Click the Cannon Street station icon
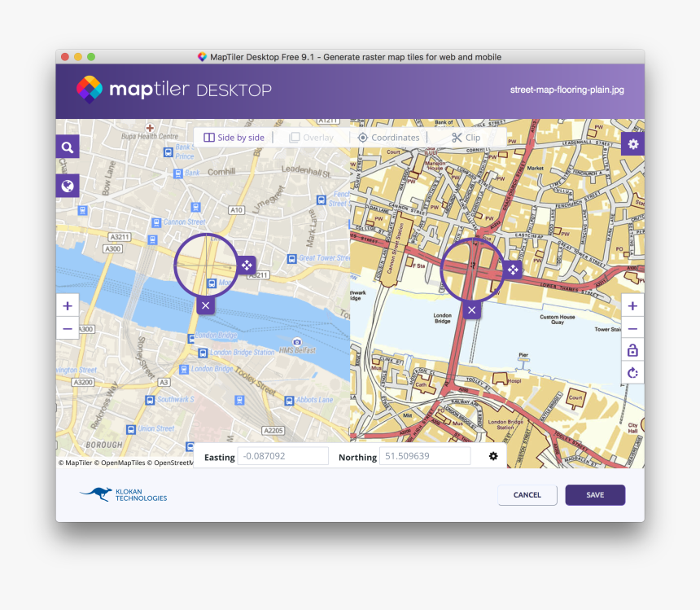The width and height of the screenshot is (700, 610). 155,222
